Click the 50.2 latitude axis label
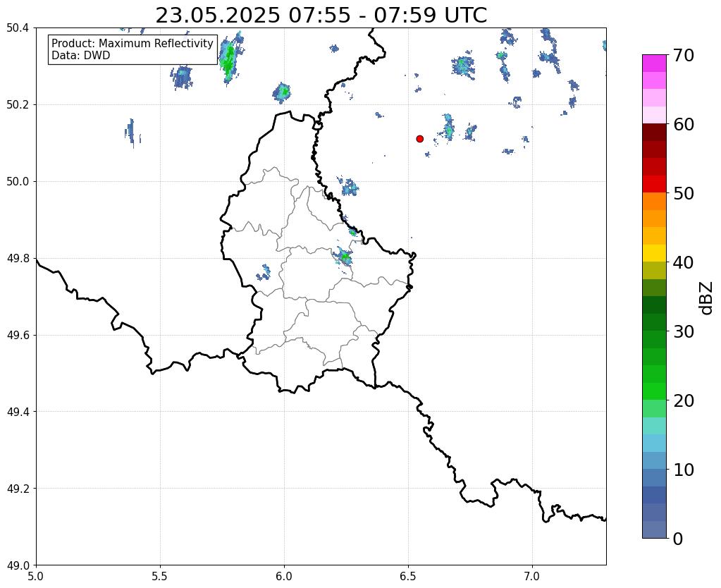721x588 pixels. tap(18, 105)
